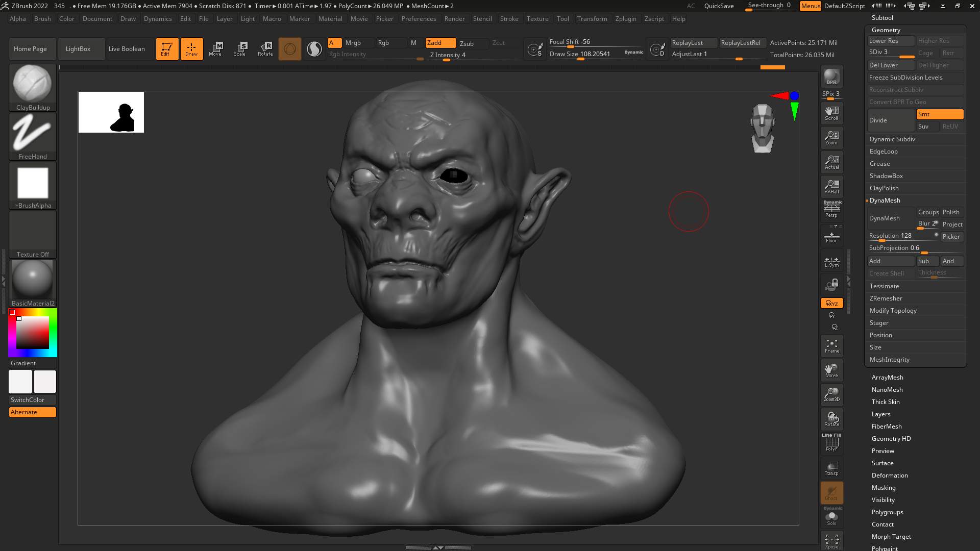Image resolution: width=980 pixels, height=551 pixels.
Task: Select the Rotate transform tool
Action: [x=265, y=48]
